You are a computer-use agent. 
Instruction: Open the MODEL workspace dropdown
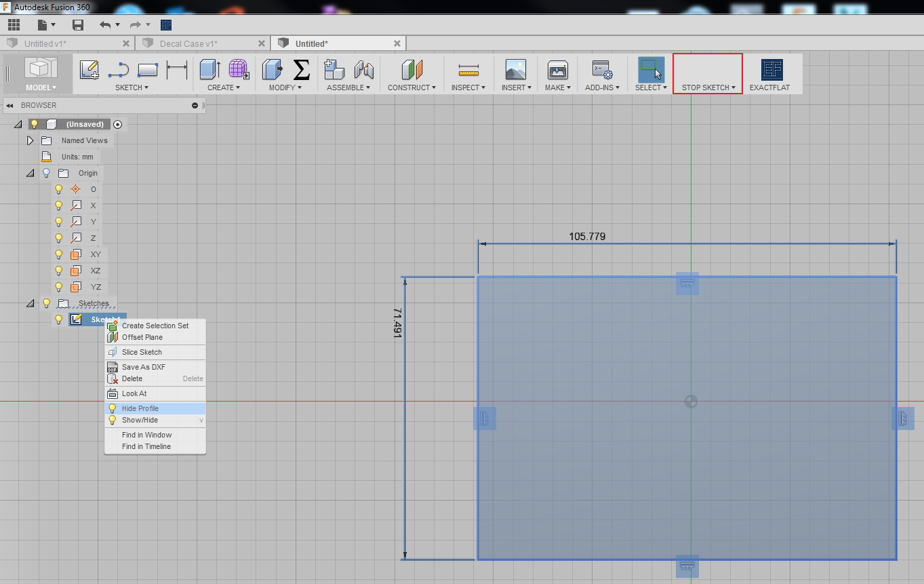[41, 87]
